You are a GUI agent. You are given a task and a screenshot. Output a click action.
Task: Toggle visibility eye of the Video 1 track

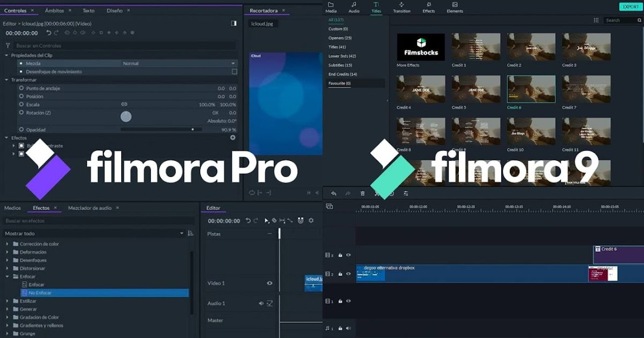(x=269, y=283)
